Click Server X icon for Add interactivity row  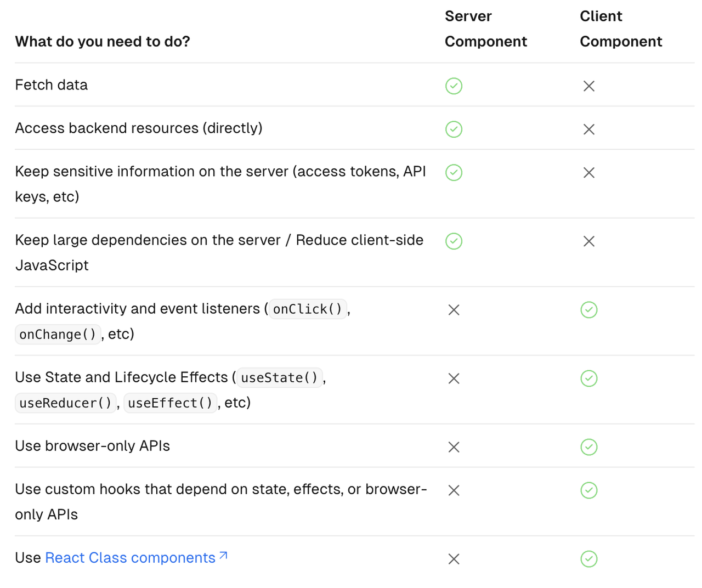tap(454, 310)
